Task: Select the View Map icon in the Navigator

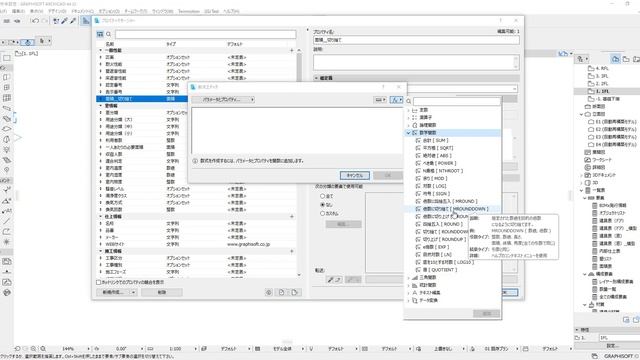Action: tap(626, 59)
